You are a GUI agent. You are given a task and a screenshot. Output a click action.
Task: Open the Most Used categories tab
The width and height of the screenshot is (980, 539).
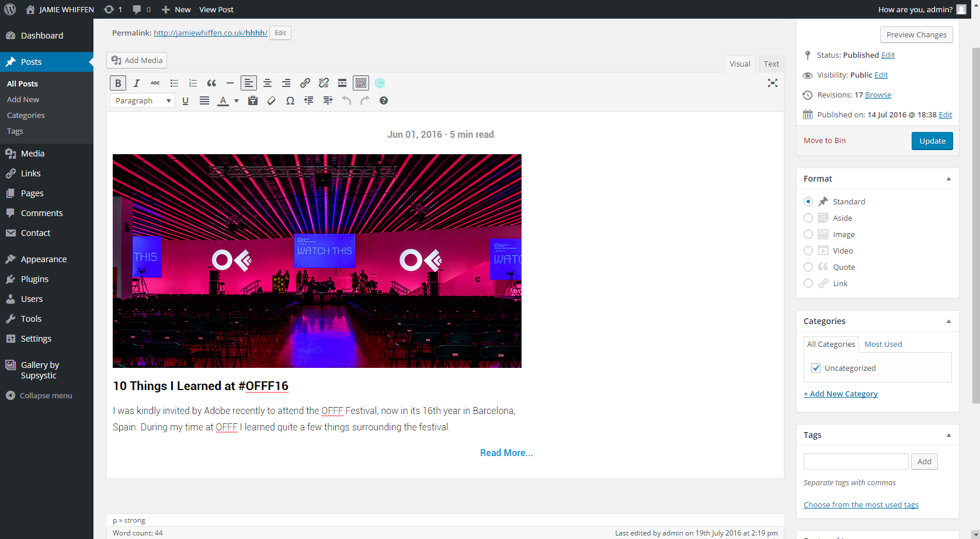point(883,344)
